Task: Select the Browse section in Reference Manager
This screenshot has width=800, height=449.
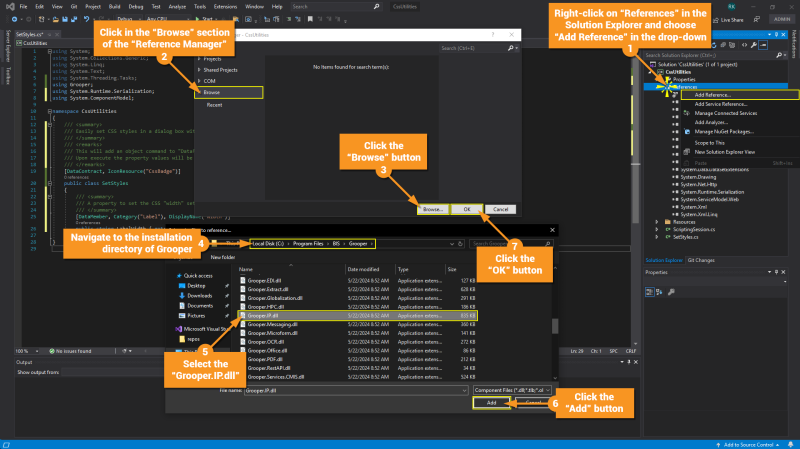Action: click(229, 92)
